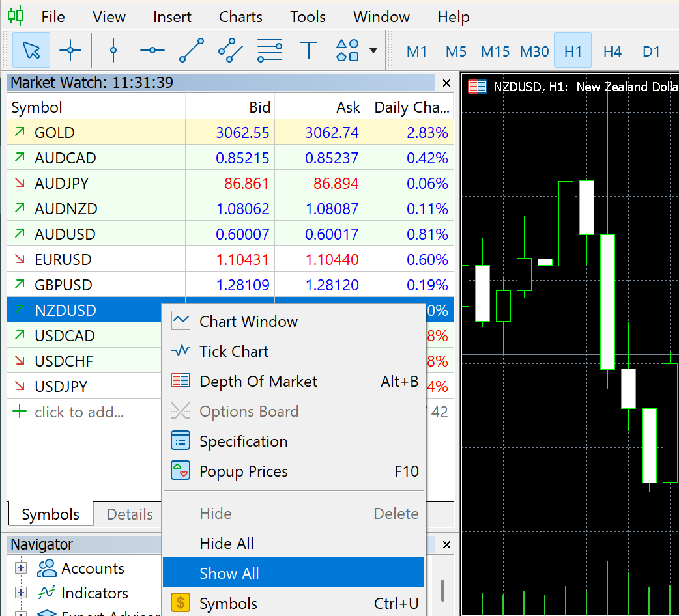Click the shapes objects icon
Screen dimensions: 679x616
coord(347,50)
